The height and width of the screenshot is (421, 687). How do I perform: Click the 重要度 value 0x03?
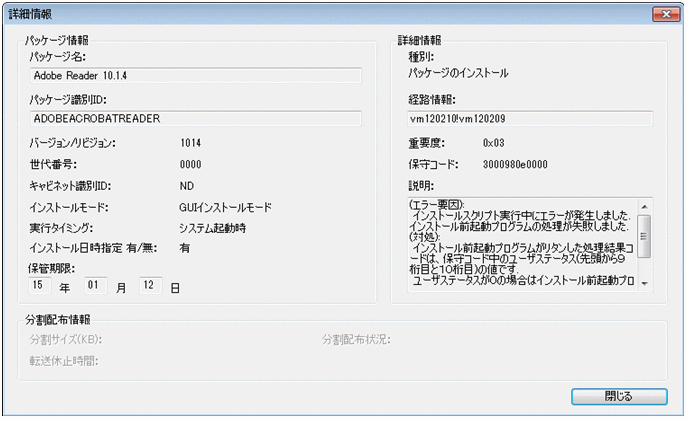494,143
